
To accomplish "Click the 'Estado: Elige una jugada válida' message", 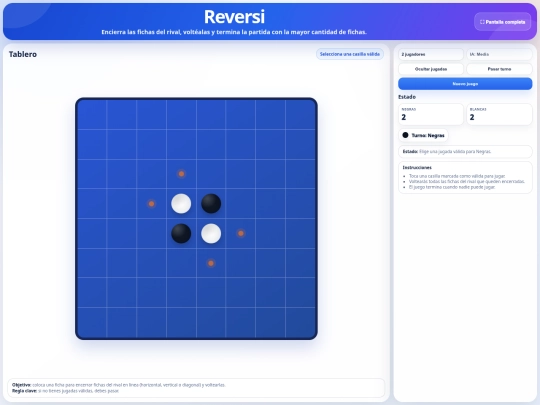I will (465, 152).
